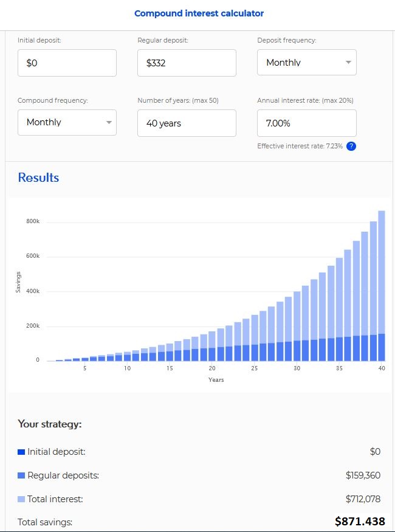Click the Your strategy heading
Viewport: 395px width, 532px height.
[x=49, y=424]
